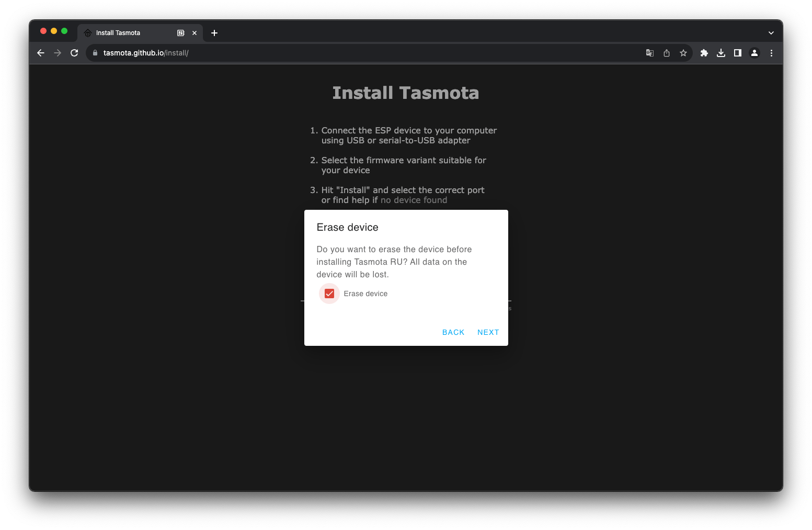Open Chrome's three-dot menu
Image resolution: width=812 pixels, height=530 pixels.
pyautogui.click(x=771, y=53)
